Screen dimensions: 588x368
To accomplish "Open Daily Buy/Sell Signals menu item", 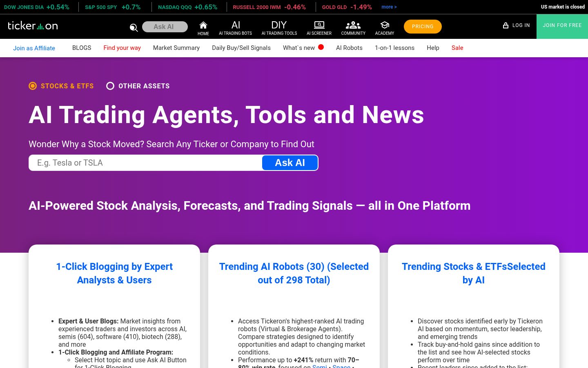I will click(241, 48).
